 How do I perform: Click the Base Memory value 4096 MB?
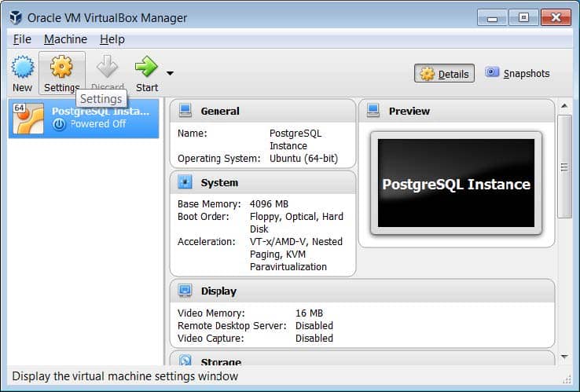pyautogui.click(x=269, y=204)
